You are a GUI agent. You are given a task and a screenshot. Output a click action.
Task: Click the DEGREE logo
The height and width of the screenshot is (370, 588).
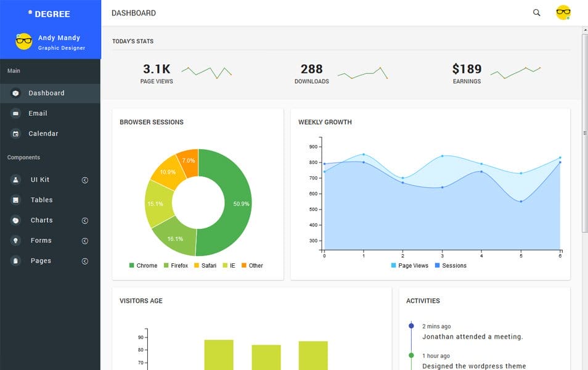tap(49, 14)
